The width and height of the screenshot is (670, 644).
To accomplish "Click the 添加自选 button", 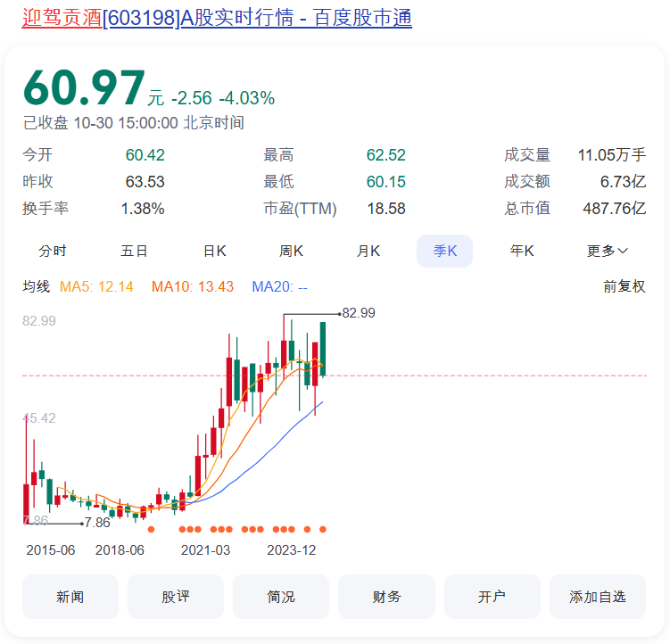I will point(598,597).
